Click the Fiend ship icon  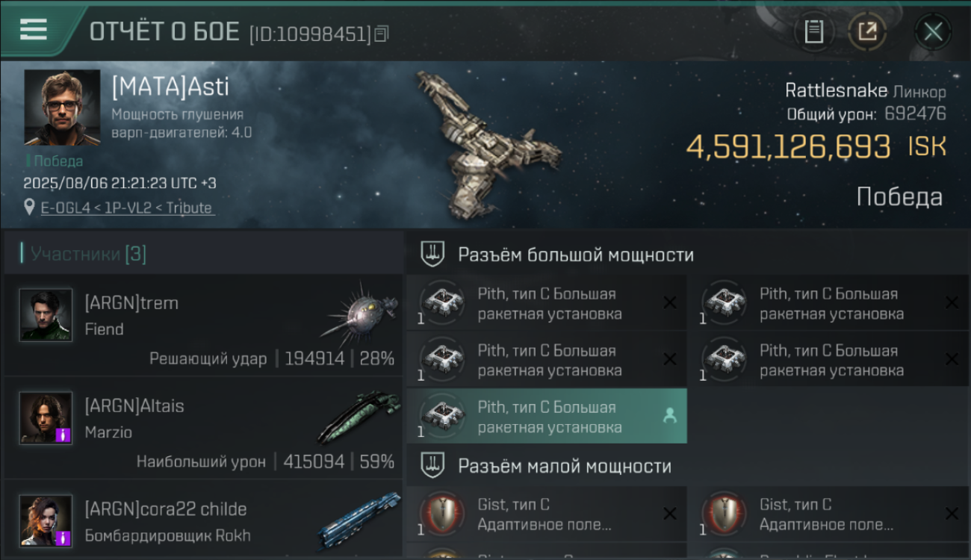point(362,311)
